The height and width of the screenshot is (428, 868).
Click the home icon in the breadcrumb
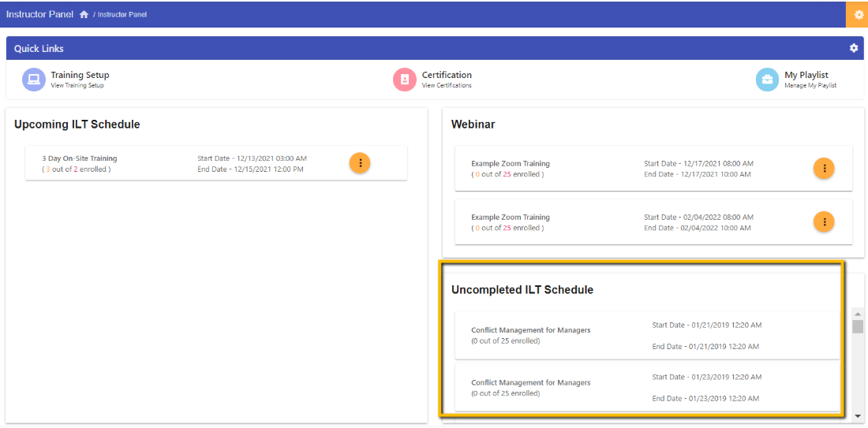coord(84,14)
